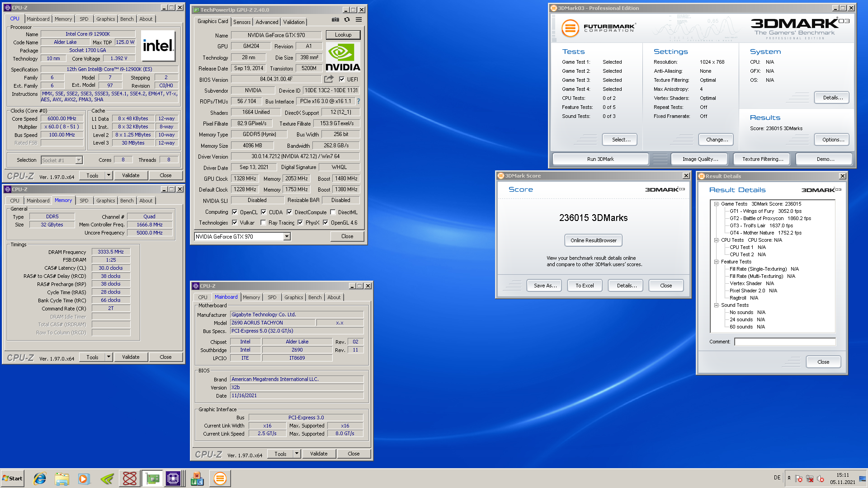Screen dimensions: 868x488
Task: Click the muted volume tray icon
Action: pos(821,479)
